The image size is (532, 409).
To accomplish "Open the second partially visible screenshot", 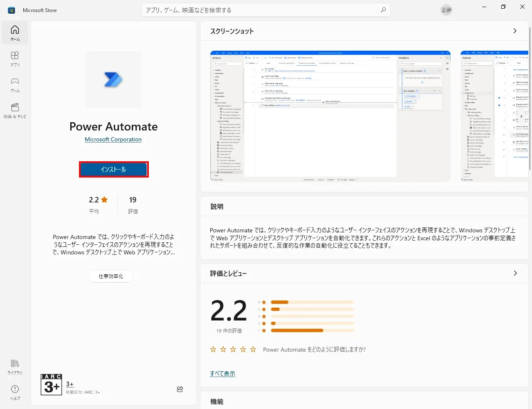I will point(495,116).
